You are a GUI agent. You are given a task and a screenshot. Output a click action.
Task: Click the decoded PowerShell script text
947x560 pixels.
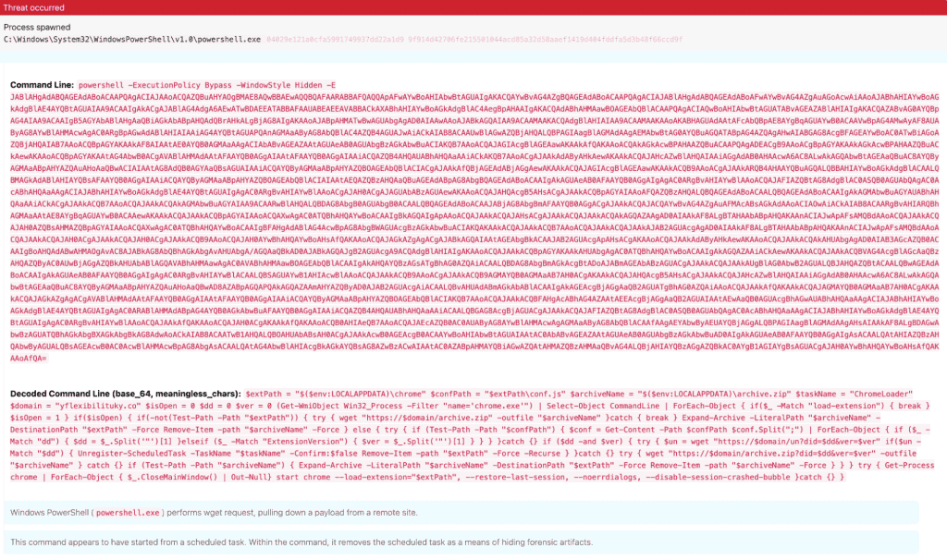click(473, 435)
